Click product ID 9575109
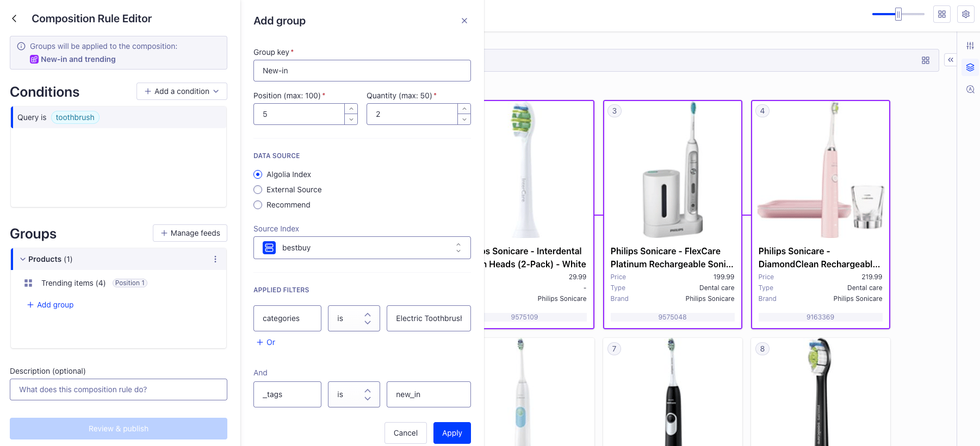Image resolution: width=980 pixels, height=446 pixels. pos(525,317)
